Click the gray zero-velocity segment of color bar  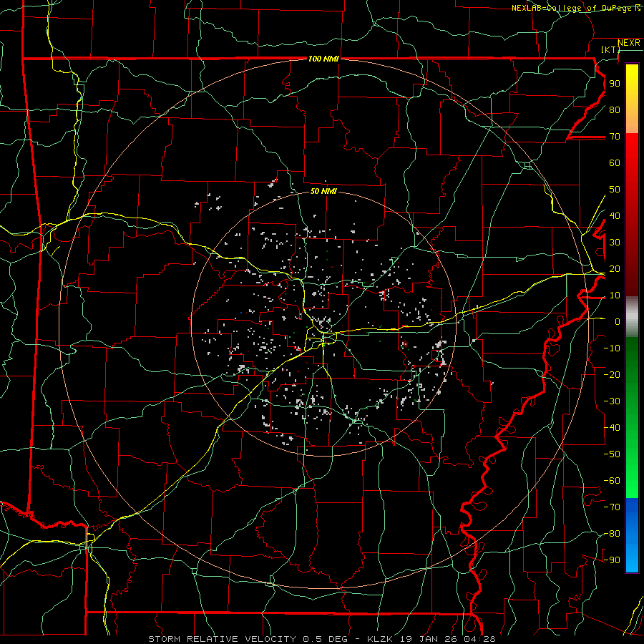pos(632,317)
